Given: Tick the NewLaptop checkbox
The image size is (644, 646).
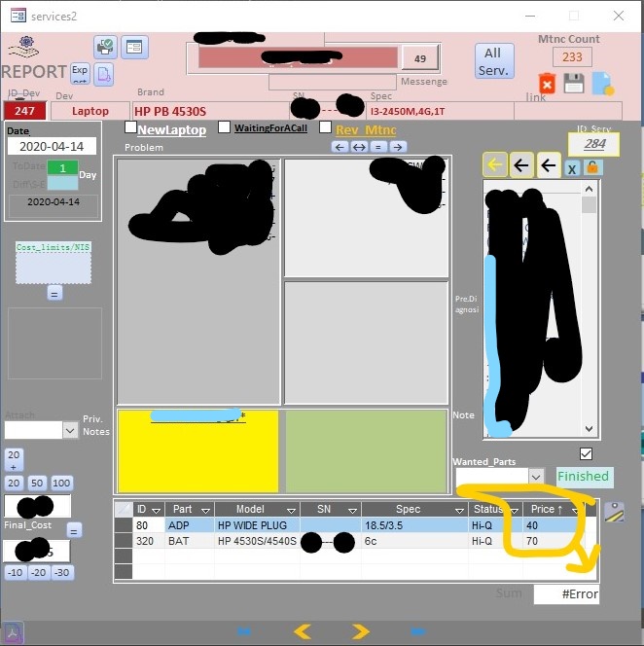Looking at the screenshot, I should coord(130,127).
